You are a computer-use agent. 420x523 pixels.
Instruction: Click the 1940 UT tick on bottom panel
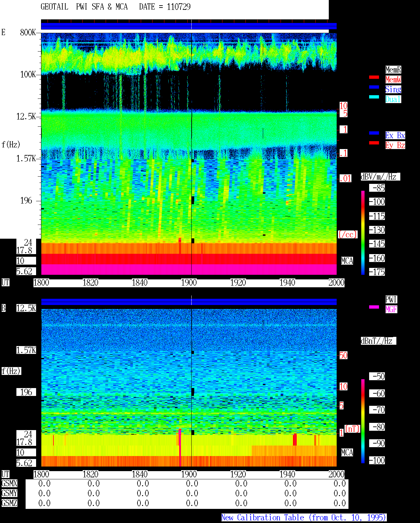pos(287,474)
